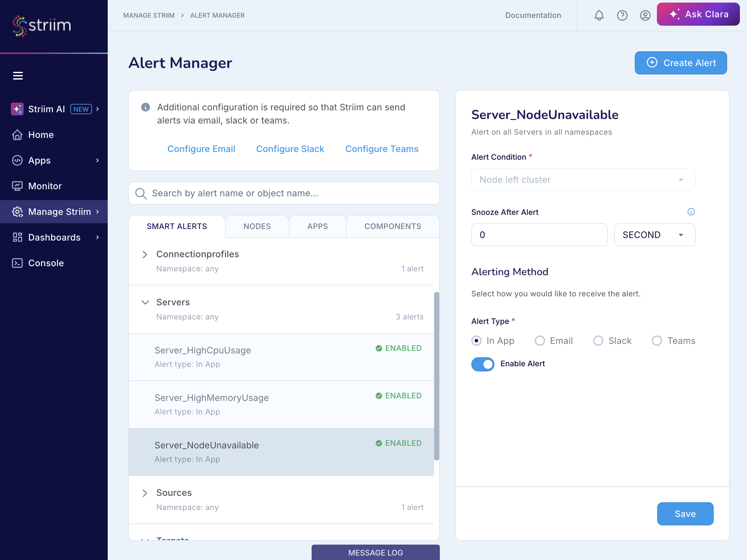Select the Slack alert type

(x=598, y=341)
